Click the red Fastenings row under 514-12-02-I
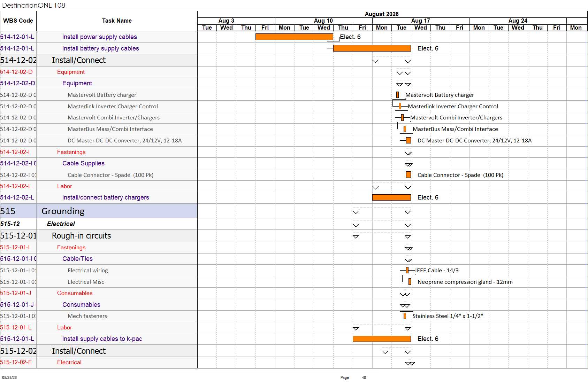Image resolution: width=588 pixels, height=382 pixels. (99, 152)
